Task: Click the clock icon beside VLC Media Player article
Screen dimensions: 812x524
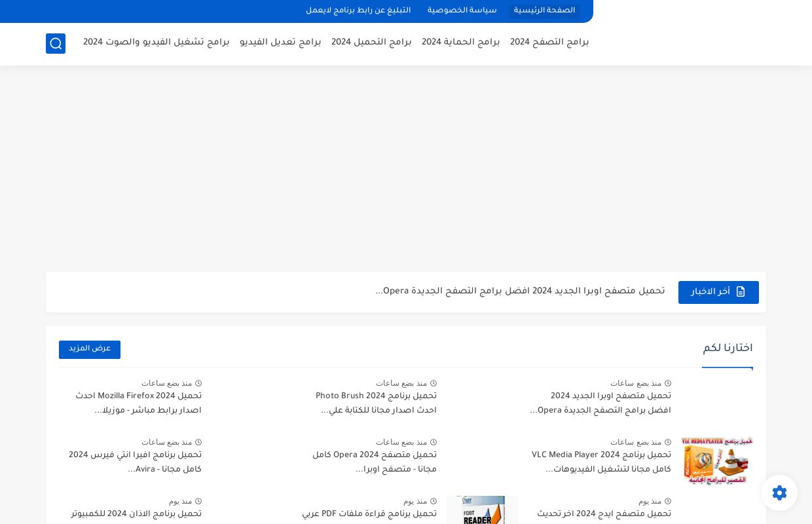Action: pyautogui.click(x=668, y=442)
